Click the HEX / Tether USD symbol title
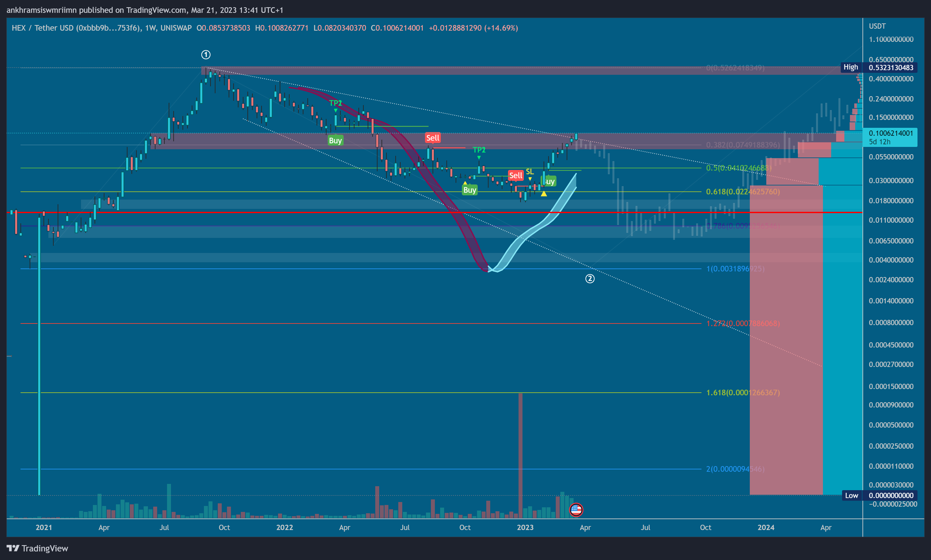Viewport: 931px width, 560px height. tap(101, 28)
